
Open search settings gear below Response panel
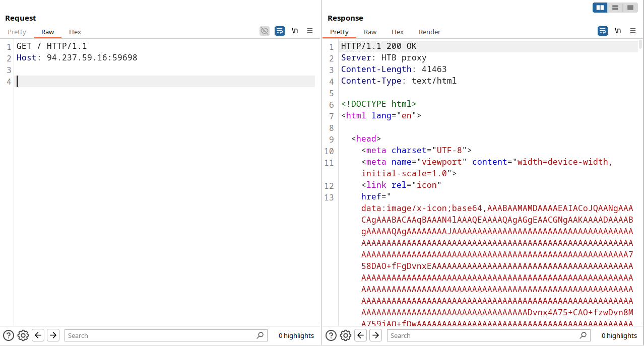(345, 335)
